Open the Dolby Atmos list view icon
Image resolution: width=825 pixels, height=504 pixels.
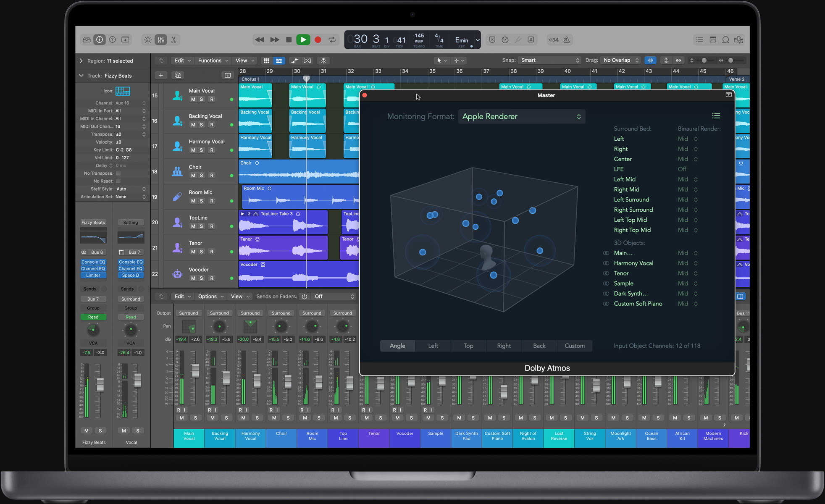pos(716,115)
